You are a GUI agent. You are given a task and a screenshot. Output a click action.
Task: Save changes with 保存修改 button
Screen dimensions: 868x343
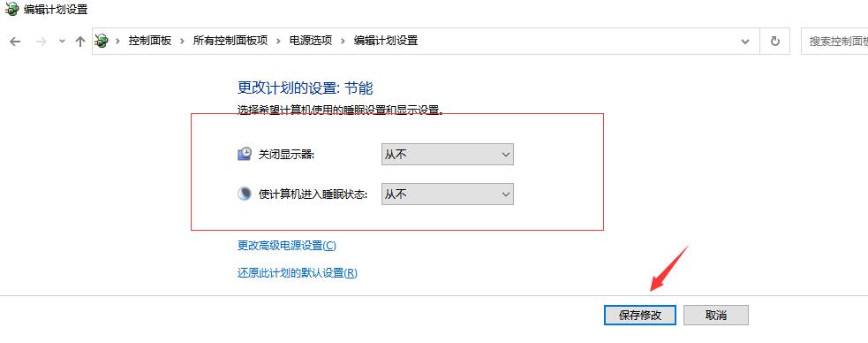[640, 316]
